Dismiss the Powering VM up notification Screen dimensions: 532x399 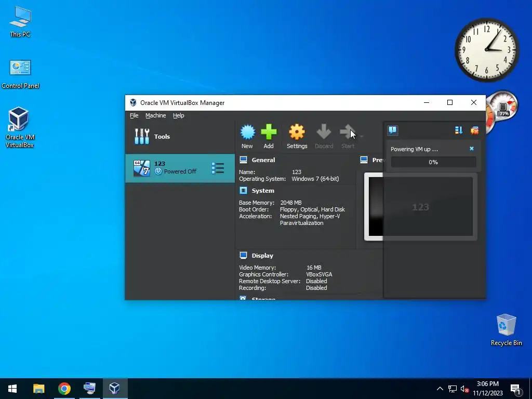point(472,149)
